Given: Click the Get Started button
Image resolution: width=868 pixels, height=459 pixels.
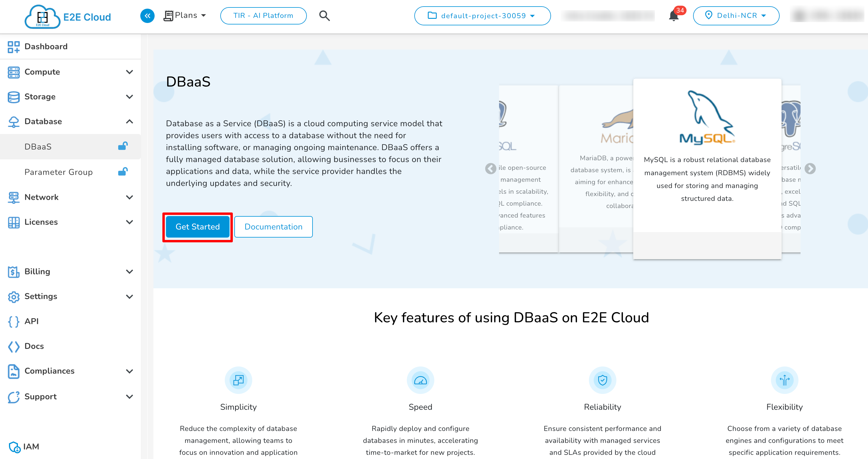Looking at the screenshot, I should coord(198,227).
